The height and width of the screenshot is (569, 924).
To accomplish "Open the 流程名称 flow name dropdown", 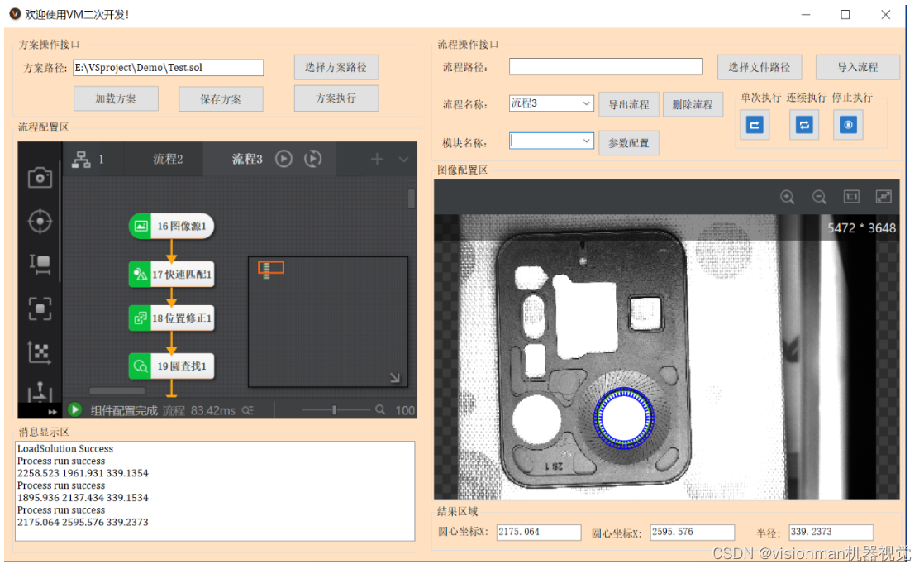I will click(x=585, y=103).
